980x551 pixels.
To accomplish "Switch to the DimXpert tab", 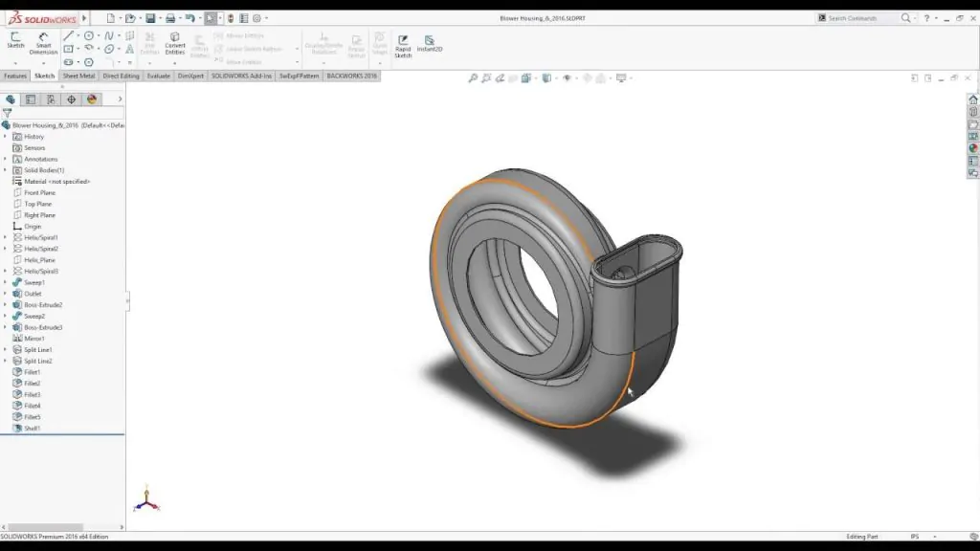I will point(190,76).
